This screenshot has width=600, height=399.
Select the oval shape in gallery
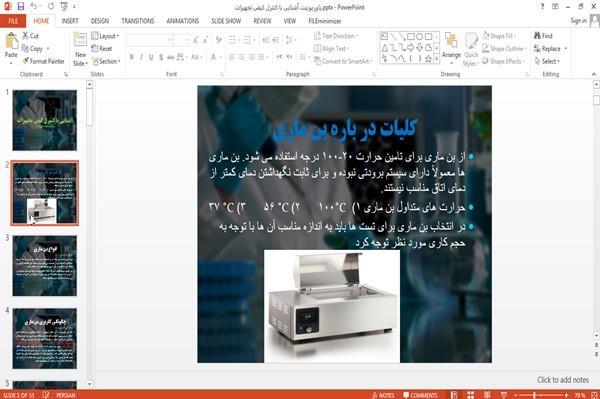420,37
